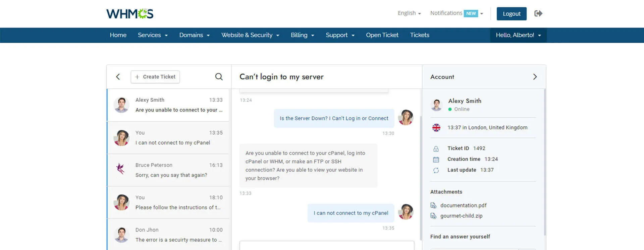Click avatar next to 'I can not connect' chat bubble
This screenshot has width=644, height=250.
406,212
